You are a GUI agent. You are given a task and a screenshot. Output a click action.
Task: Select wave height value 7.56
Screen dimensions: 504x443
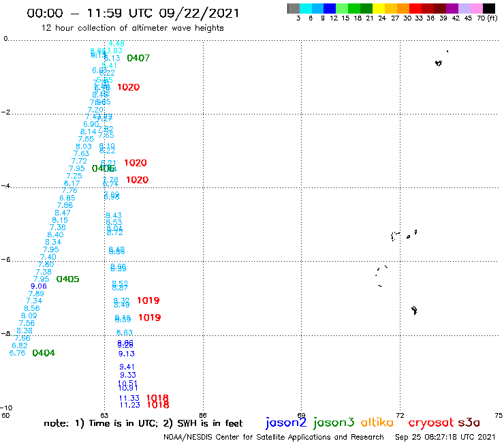pyautogui.click(x=27, y=323)
